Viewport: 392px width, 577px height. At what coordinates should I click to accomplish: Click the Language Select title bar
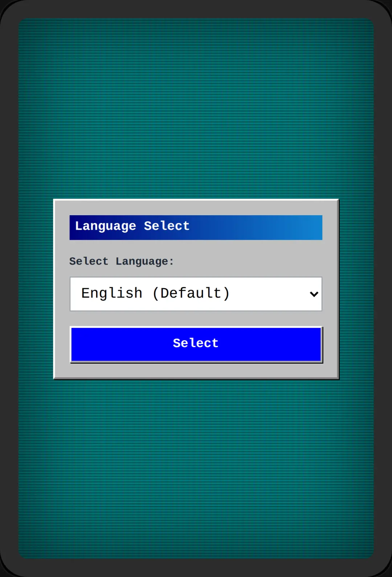[196, 228]
